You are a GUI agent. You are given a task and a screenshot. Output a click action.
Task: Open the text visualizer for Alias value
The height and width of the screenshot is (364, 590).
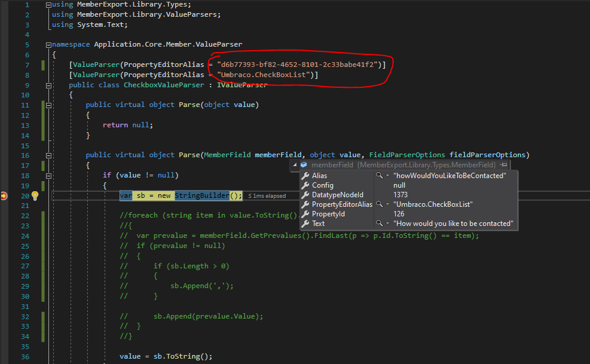click(x=380, y=176)
